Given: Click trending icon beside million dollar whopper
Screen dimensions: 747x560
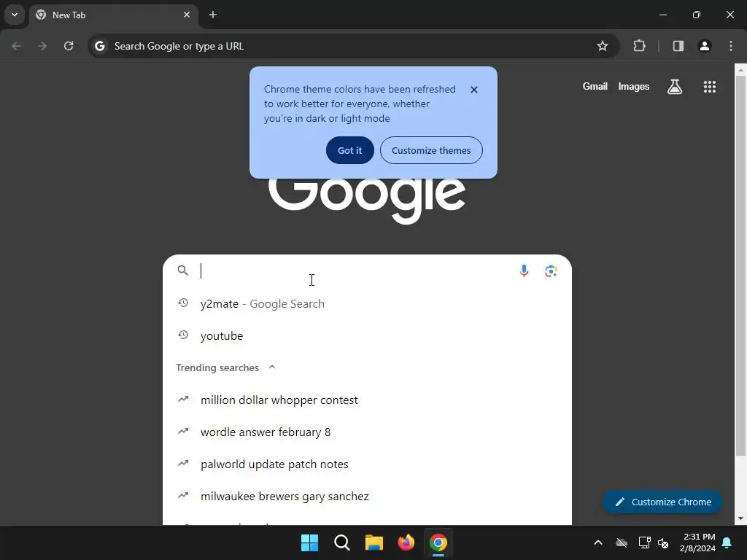Looking at the screenshot, I should click(183, 399).
